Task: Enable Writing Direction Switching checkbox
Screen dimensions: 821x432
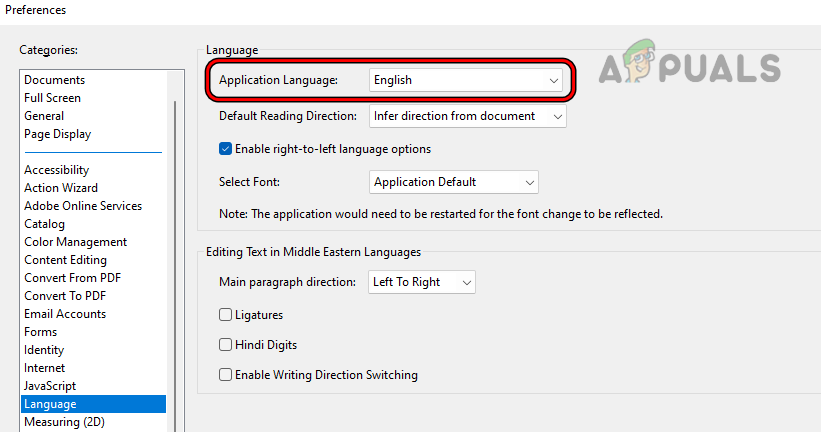Action: pyautogui.click(x=225, y=375)
